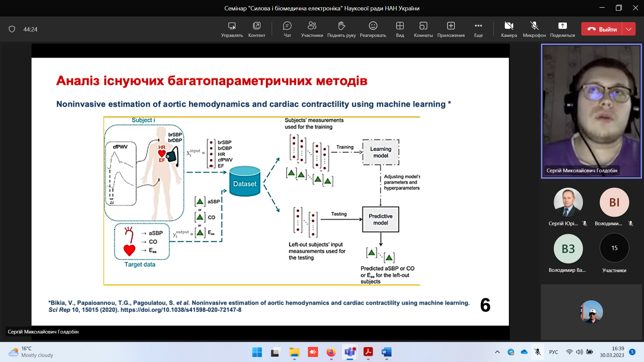Toggle the Камера camera on

509,29
